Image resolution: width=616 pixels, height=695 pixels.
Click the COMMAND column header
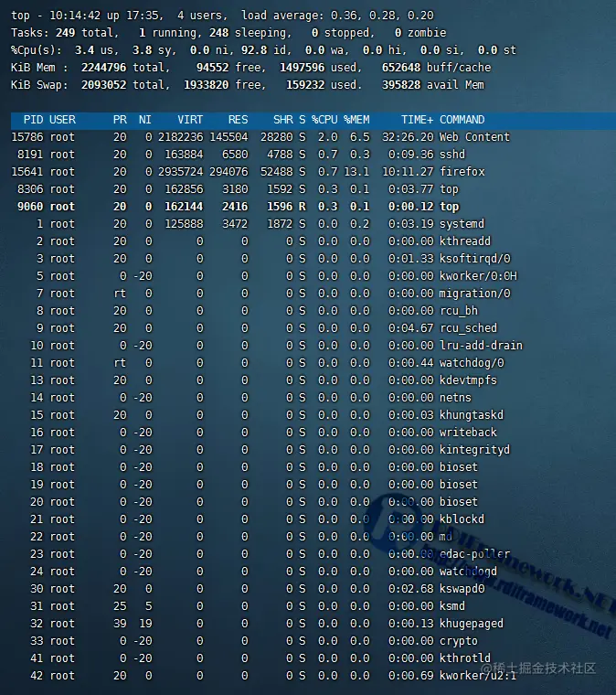coord(462,120)
